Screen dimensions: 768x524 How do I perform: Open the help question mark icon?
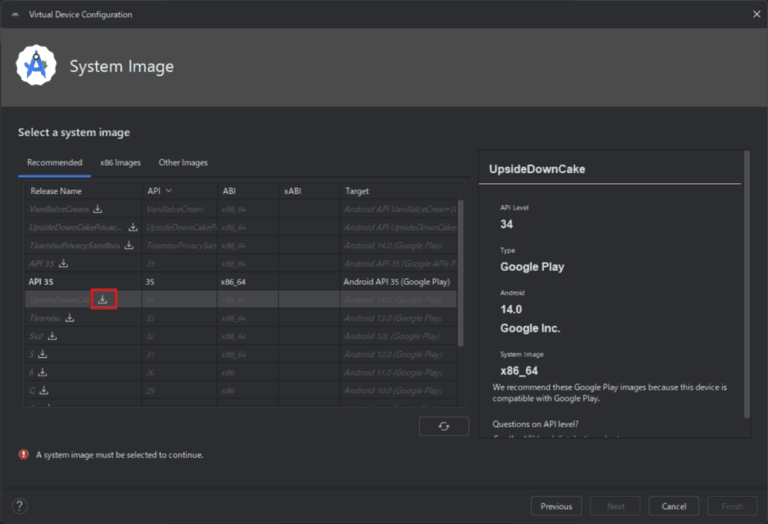[20, 506]
